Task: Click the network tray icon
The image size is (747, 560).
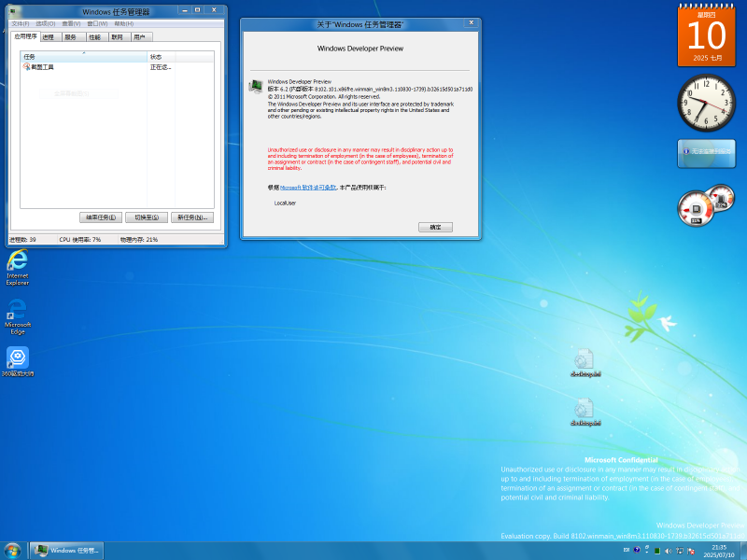Action: 680,551
